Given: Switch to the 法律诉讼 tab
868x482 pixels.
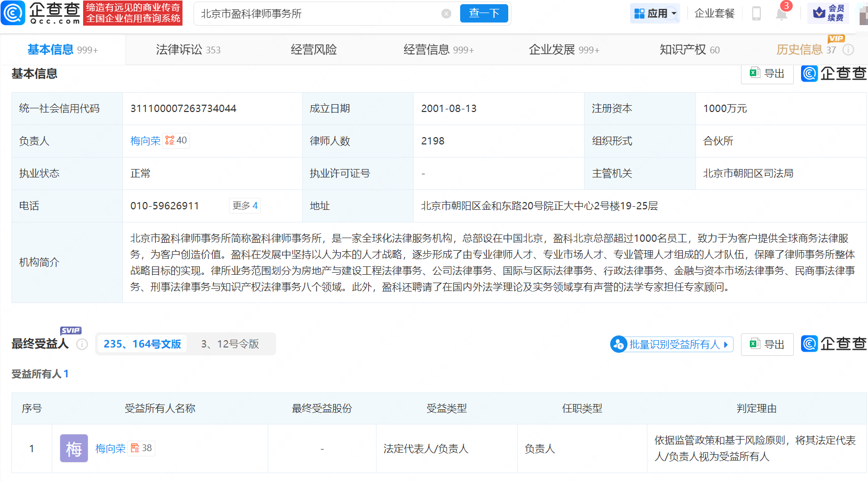Looking at the screenshot, I should 188,50.
